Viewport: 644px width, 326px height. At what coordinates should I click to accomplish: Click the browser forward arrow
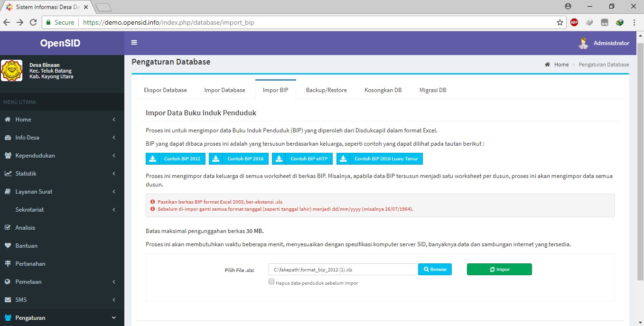click(20, 22)
